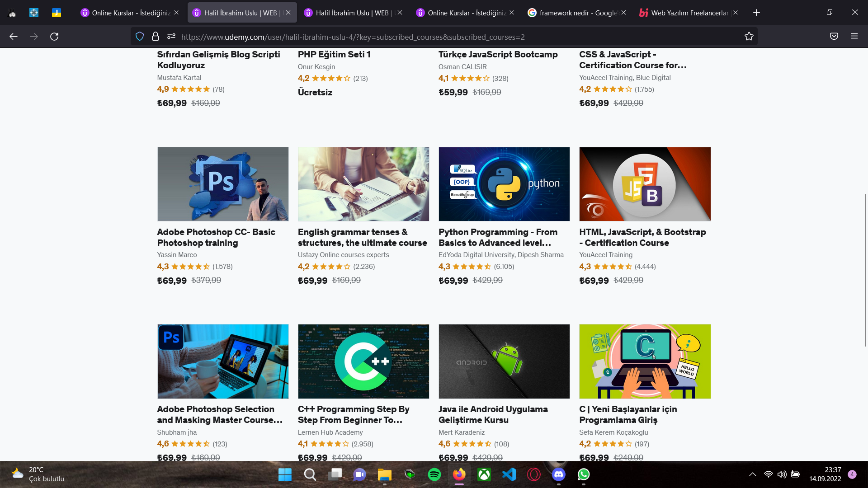Open CSS & JavaScript Certification Course link
The width and height of the screenshot is (868, 488).
click(x=633, y=60)
